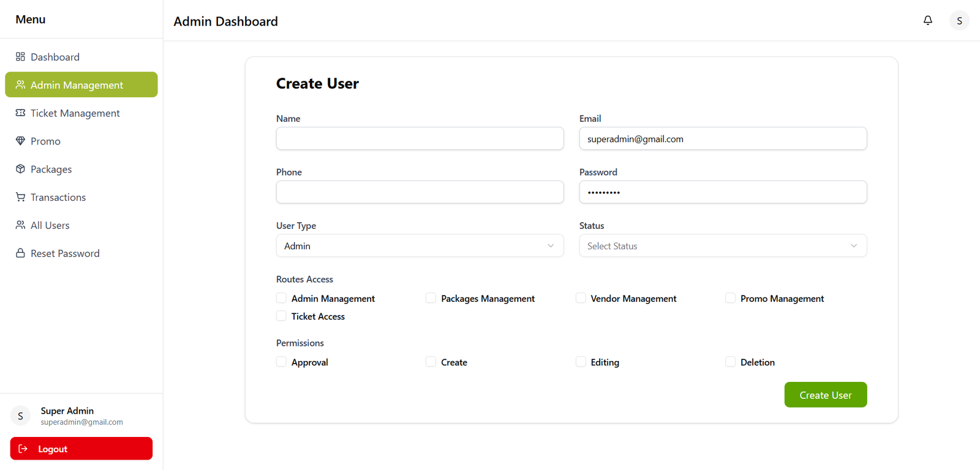
Task: Focus the Name input field
Action: (x=420, y=138)
